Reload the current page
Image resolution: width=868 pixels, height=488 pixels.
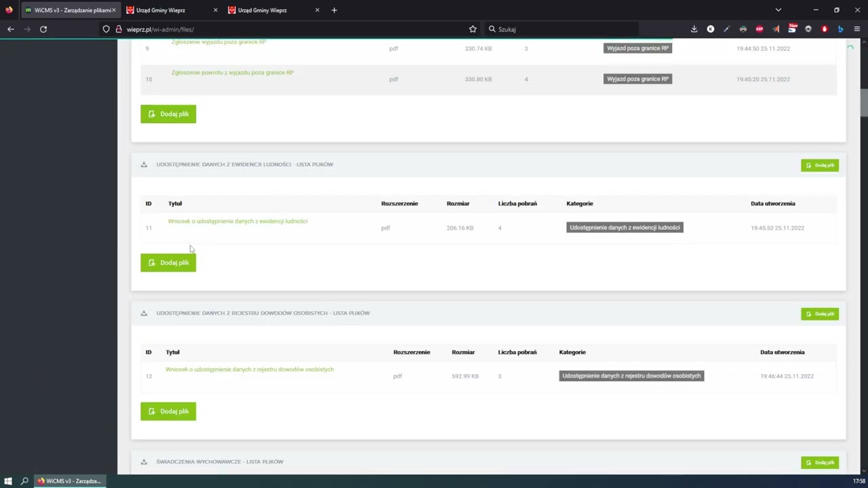click(43, 29)
